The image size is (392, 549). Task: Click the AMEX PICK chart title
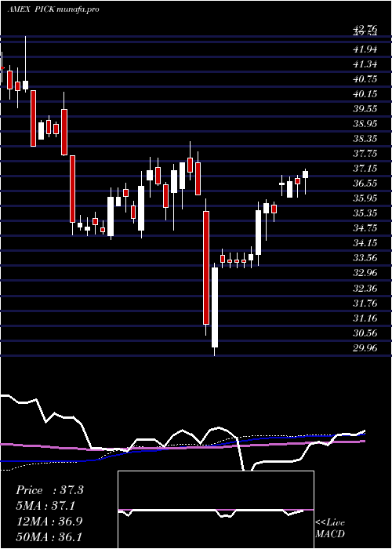pos(53,9)
